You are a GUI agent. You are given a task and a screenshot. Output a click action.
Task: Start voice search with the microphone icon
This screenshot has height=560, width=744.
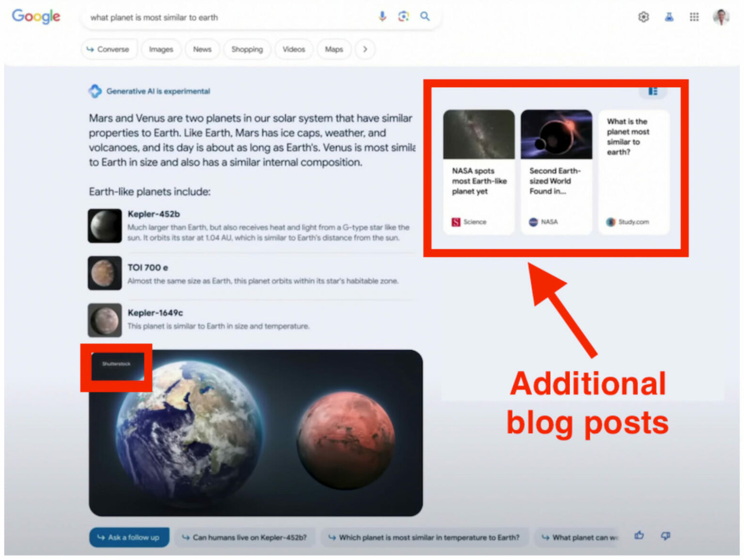pyautogui.click(x=382, y=16)
